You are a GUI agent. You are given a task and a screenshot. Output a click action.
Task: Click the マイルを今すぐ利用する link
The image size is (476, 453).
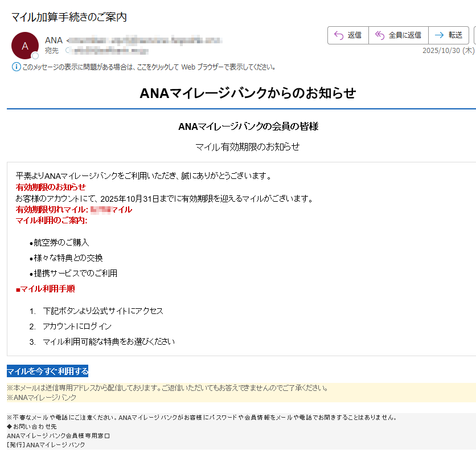[48, 372]
